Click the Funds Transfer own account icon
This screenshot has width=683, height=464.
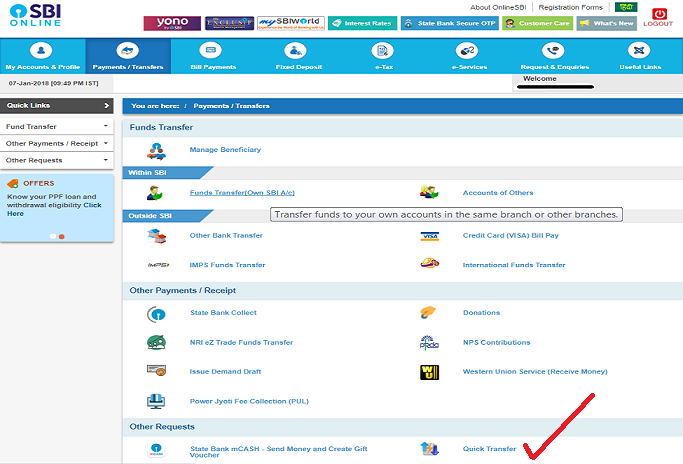click(155, 193)
